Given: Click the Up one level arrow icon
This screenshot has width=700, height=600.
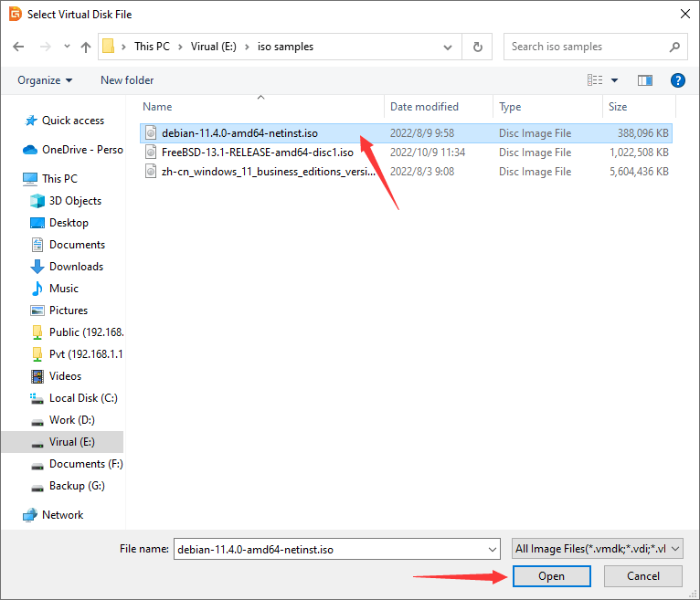Looking at the screenshot, I should pyautogui.click(x=86, y=47).
